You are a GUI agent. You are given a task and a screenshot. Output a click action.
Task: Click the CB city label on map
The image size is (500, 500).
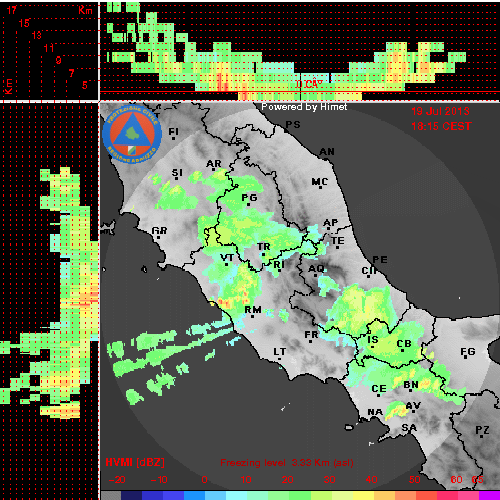pyautogui.click(x=404, y=344)
